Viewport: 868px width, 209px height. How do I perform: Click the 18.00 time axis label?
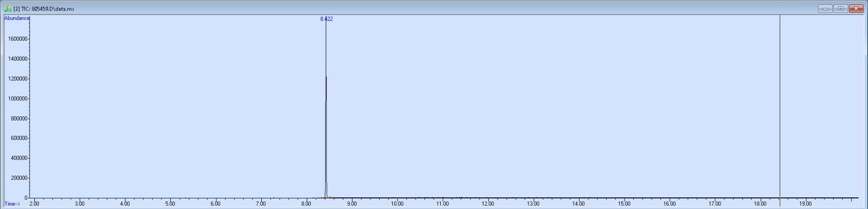click(x=760, y=204)
